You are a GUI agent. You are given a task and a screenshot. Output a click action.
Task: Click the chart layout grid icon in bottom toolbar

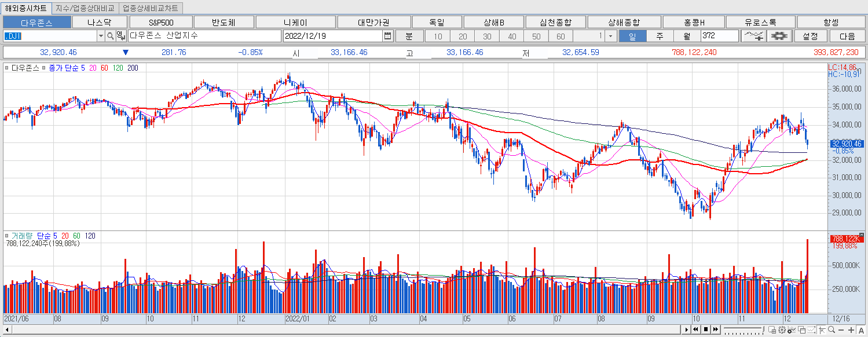point(772,330)
